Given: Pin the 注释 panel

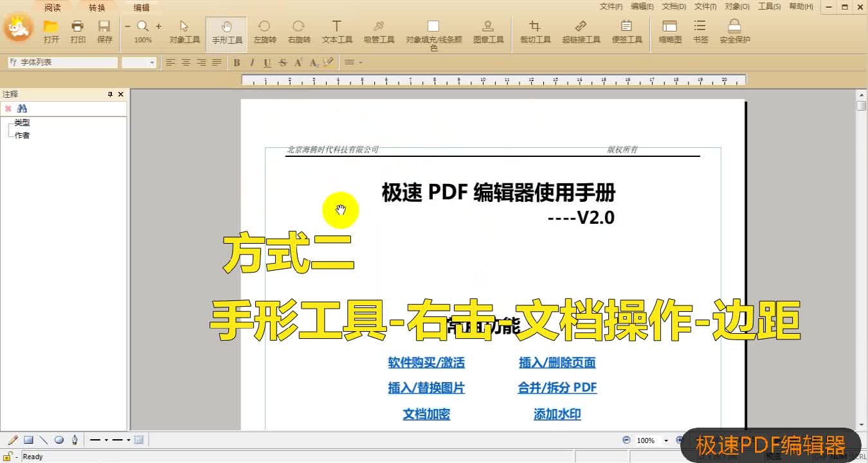Looking at the screenshot, I should (110, 94).
